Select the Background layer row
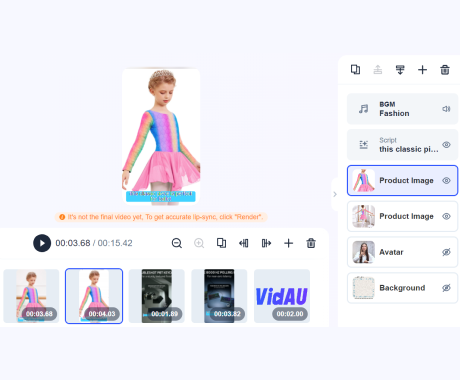Image resolution: width=460 pixels, height=380 pixels. tap(402, 288)
